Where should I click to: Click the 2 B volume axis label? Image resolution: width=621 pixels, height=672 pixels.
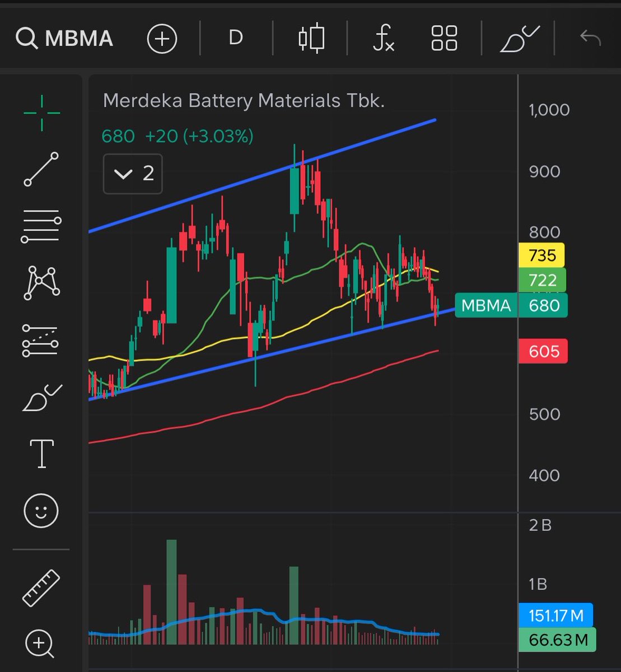pyautogui.click(x=540, y=525)
